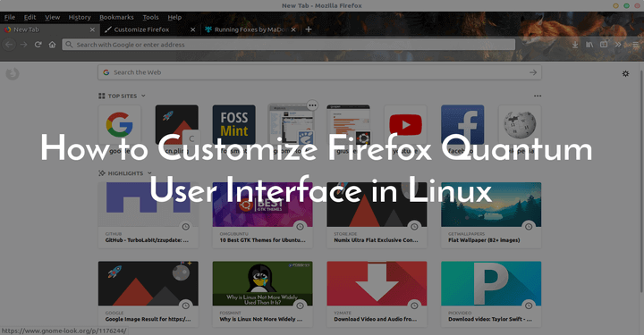
Task: Select the New Tab tab
Action: 50,29
